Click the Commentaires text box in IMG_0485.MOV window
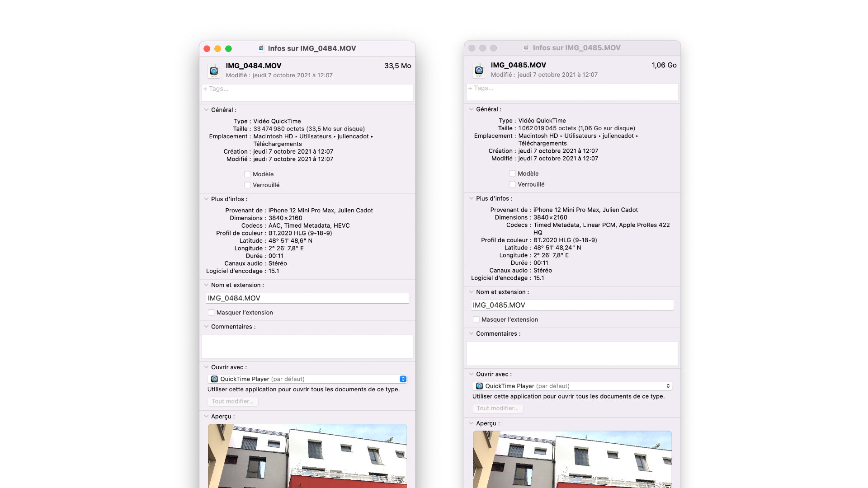Image resolution: width=868 pixels, height=488 pixels. click(x=572, y=353)
